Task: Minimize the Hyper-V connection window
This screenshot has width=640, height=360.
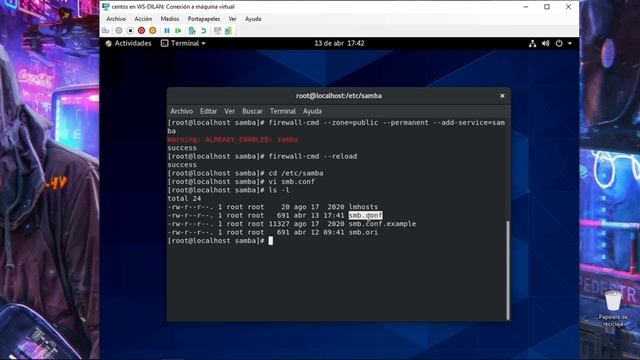Action: pos(526,7)
